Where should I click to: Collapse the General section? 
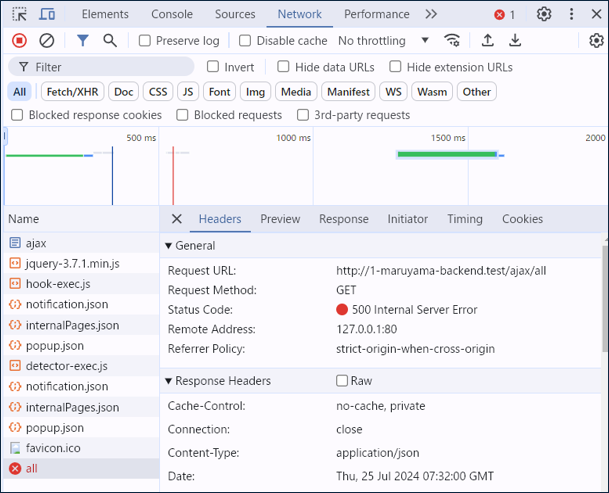(x=168, y=246)
